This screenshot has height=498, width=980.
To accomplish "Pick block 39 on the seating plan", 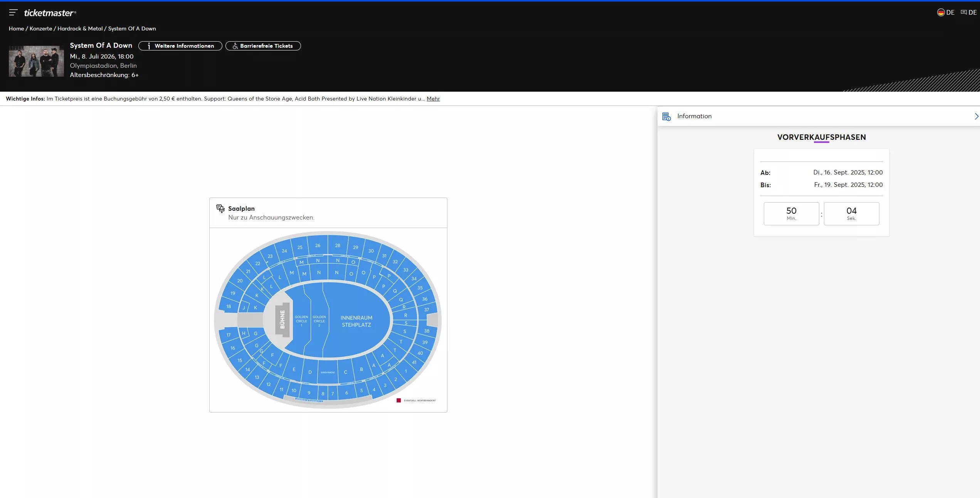I will 425,342.
